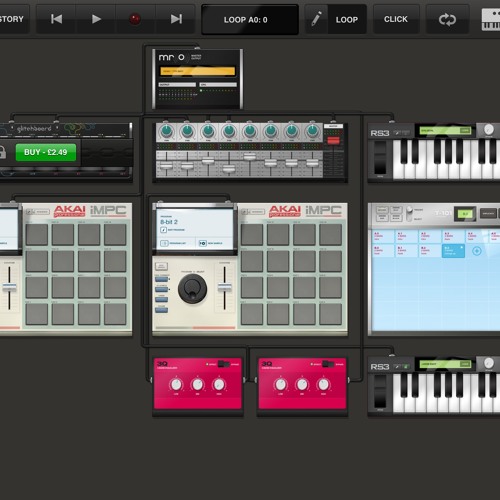Tap the top-left pad on left iMPC
The width and height of the screenshot is (500, 500).
click(x=37, y=235)
